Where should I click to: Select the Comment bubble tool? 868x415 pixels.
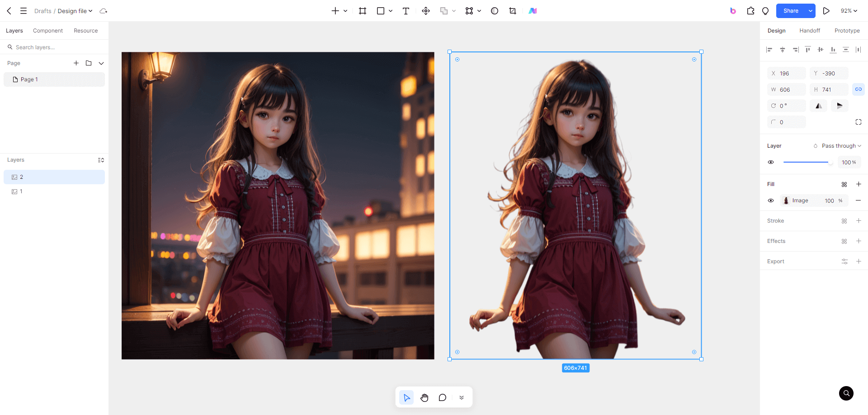pyautogui.click(x=443, y=397)
